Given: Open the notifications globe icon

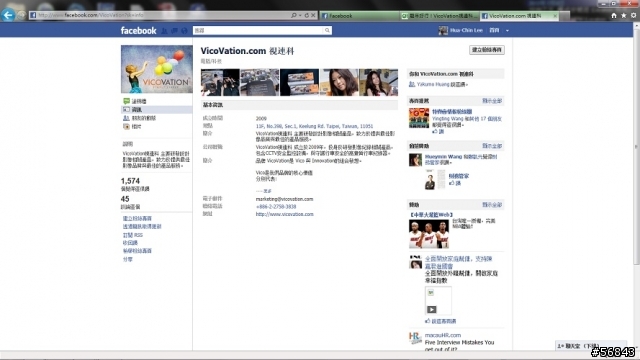Looking at the screenshot, I should 184,31.
